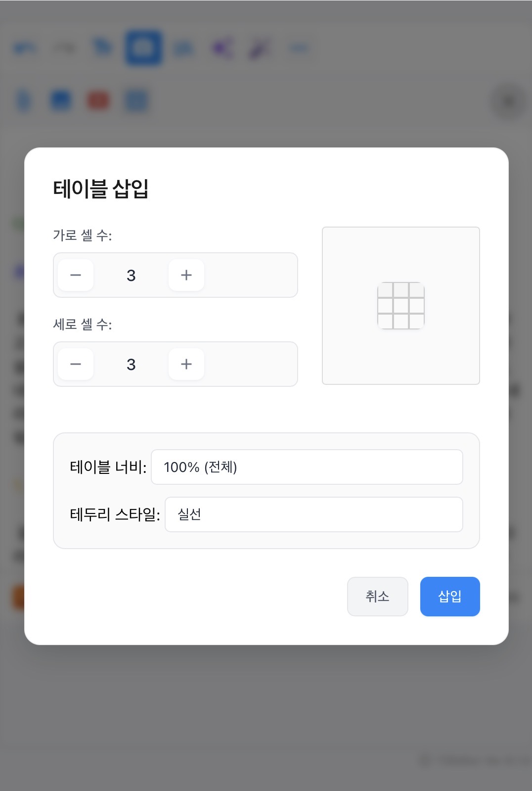The image size is (532, 791).
Task: Click the leftmost icon in second toolbar row
Action: click(24, 101)
